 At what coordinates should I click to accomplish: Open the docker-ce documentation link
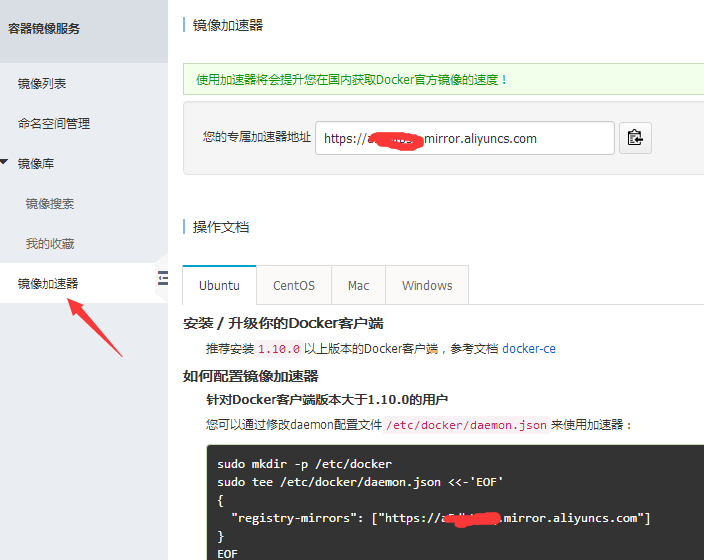tap(528, 348)
